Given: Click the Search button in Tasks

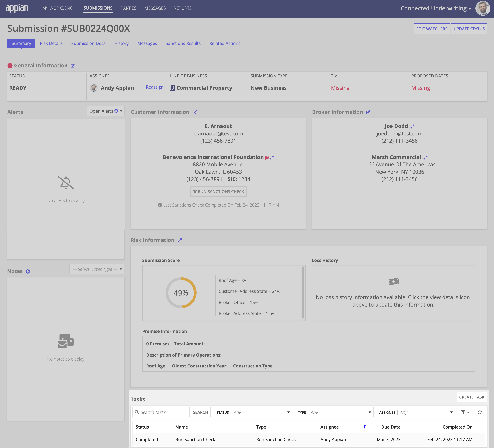Looking at the screenshot, I should point(200,412).
